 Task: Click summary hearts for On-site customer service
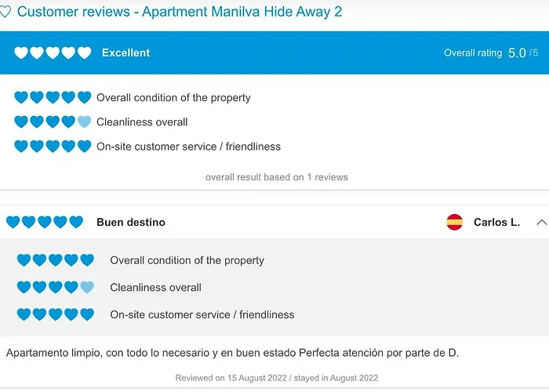(x=53, y=147)
